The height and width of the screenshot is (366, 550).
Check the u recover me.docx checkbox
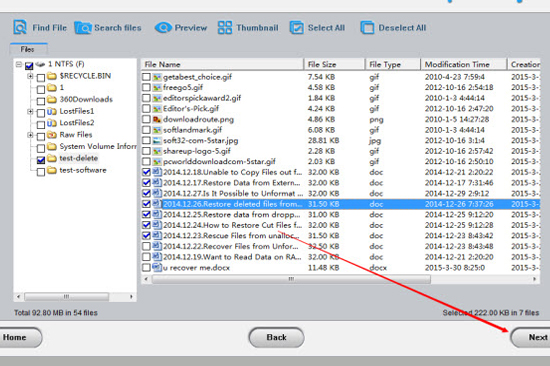pyautogui.click(x=146, y=268)
